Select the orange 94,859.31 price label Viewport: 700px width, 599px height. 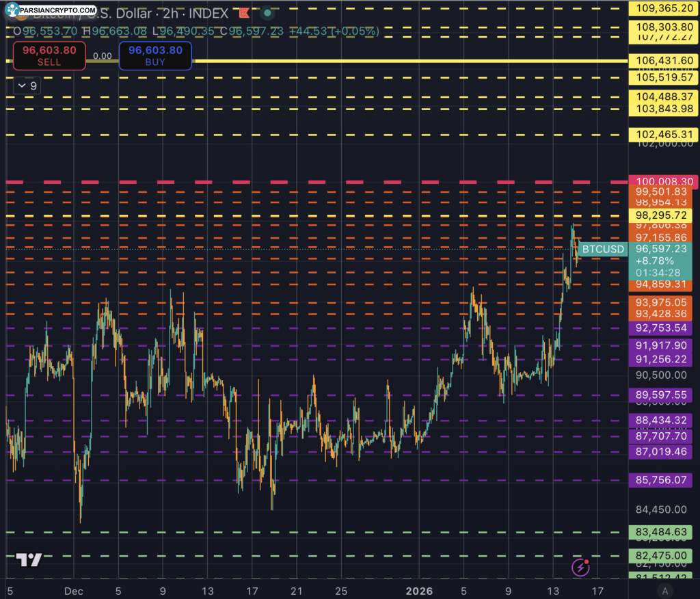click(661, 284)
